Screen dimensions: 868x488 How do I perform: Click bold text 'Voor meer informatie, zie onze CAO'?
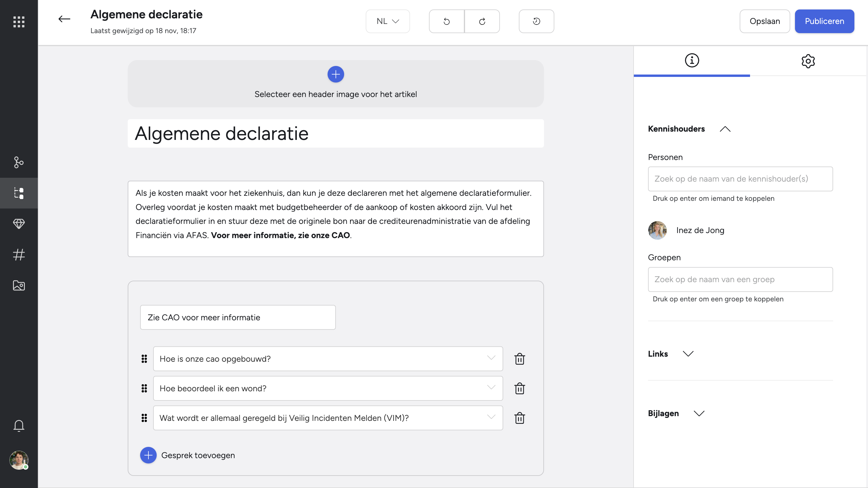280,236
